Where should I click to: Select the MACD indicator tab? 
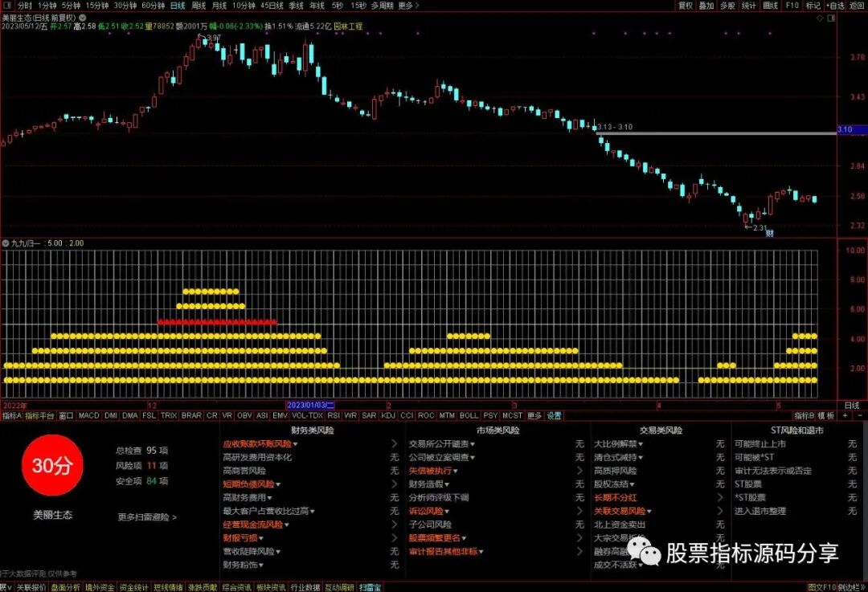(88, 415)
